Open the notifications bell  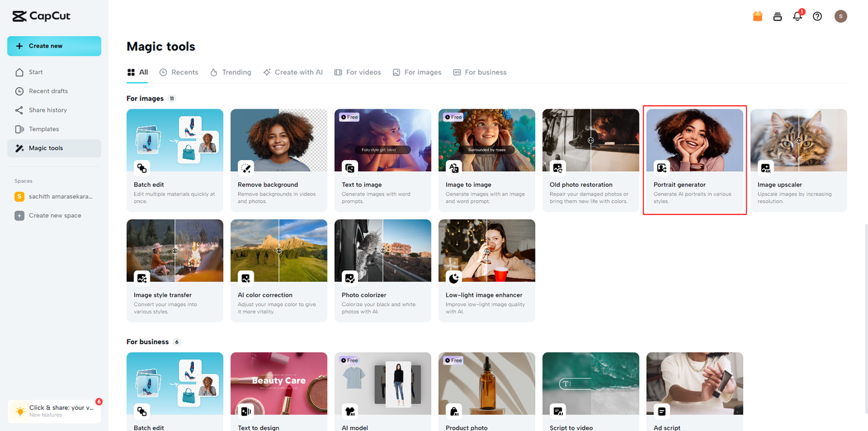[x=797, y=16]
